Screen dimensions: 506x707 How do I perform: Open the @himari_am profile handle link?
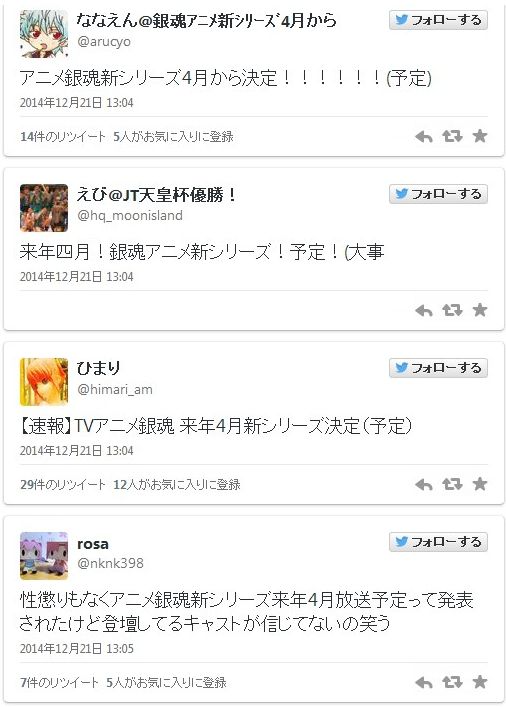click(115, 389)
